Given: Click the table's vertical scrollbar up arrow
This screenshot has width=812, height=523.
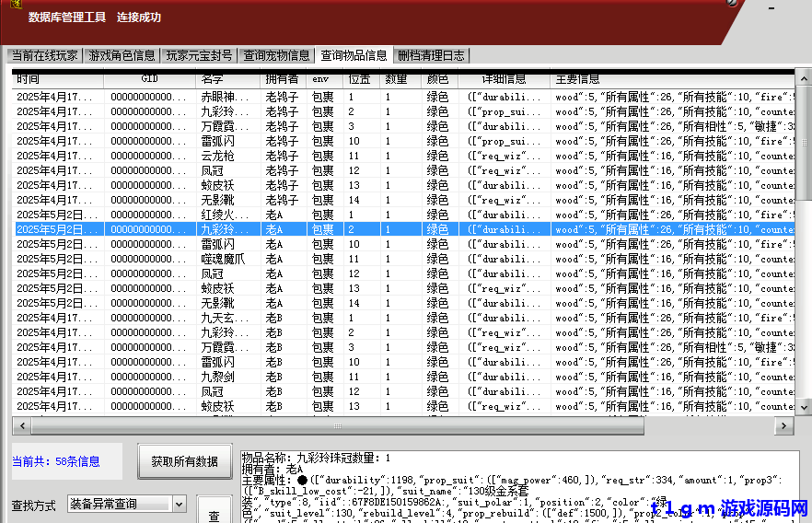Looking at the screenshot, I should (804, 81).
